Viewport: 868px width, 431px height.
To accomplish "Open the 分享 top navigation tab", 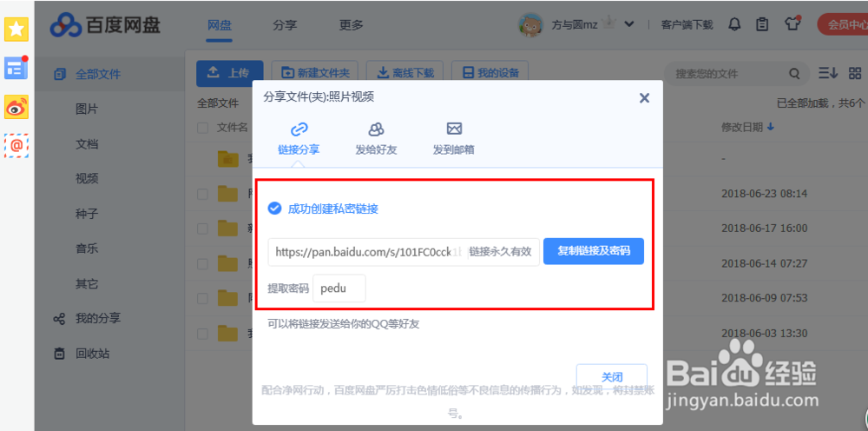I will [x=285, y=25].
